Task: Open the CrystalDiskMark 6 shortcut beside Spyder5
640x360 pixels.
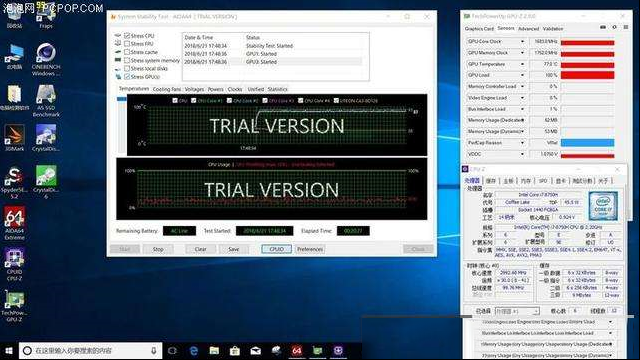Action: 46,182
